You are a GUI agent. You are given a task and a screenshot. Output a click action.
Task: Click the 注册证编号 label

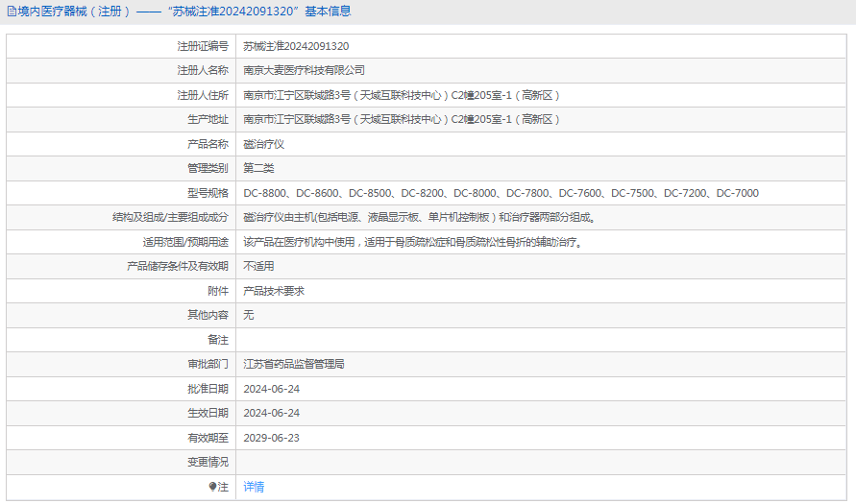(x=203, y=46)
